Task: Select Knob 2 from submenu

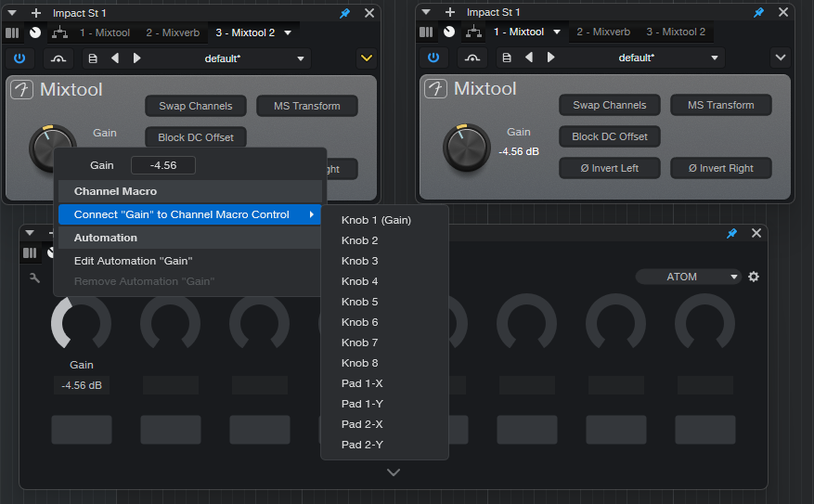Action: click(x=384, y=240)
